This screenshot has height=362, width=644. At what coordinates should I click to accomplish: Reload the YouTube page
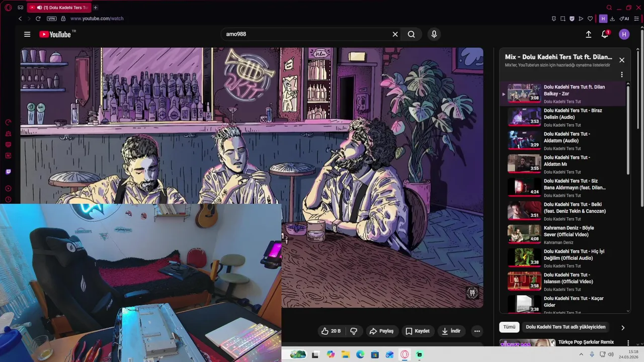click(x=38, y=19)
